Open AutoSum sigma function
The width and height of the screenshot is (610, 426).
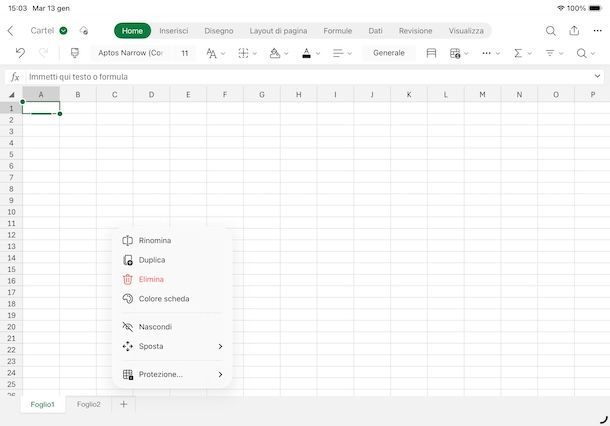coord(518,53)
